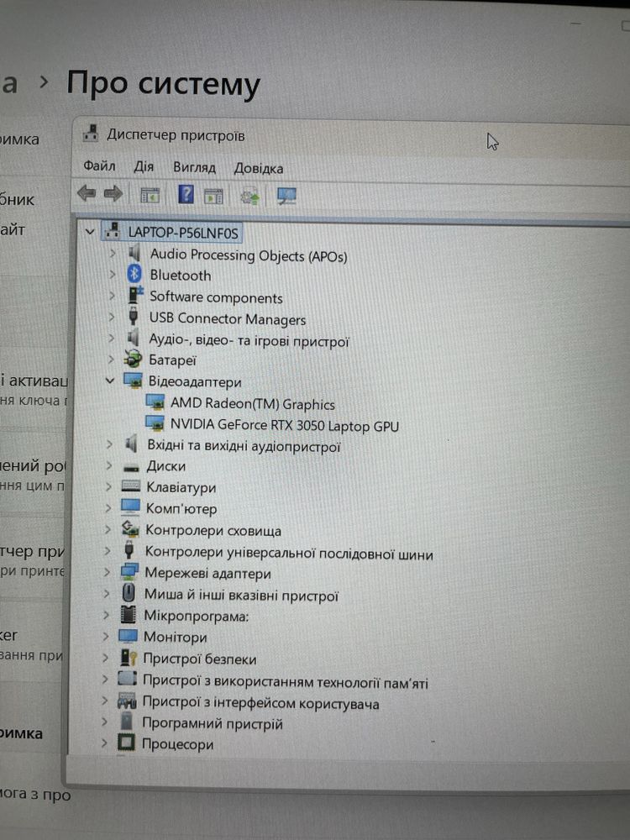Click the Відеоадаптери display adapter icon
630x840 pixels.
[x=133, y=381]
